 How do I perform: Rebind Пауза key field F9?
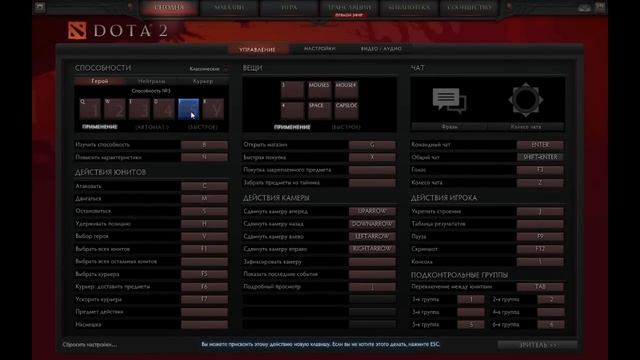(x=540, y=236)
